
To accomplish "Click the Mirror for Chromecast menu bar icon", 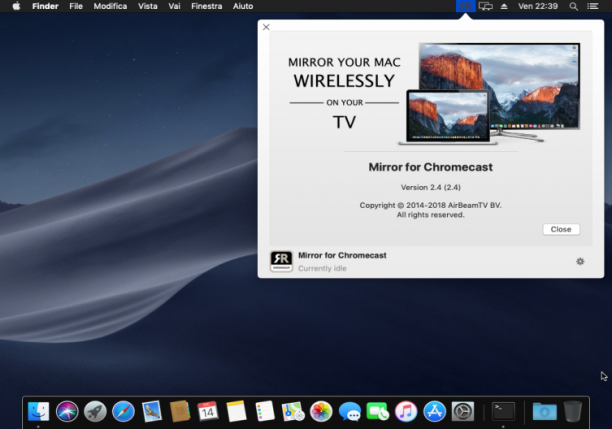I will (465, 6).
